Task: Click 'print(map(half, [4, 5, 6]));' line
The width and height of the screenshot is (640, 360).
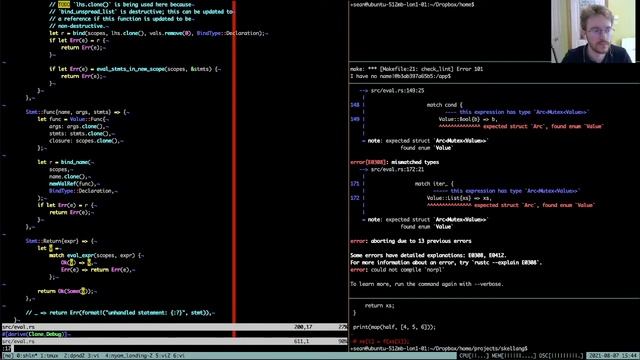Action: point(394,327)
